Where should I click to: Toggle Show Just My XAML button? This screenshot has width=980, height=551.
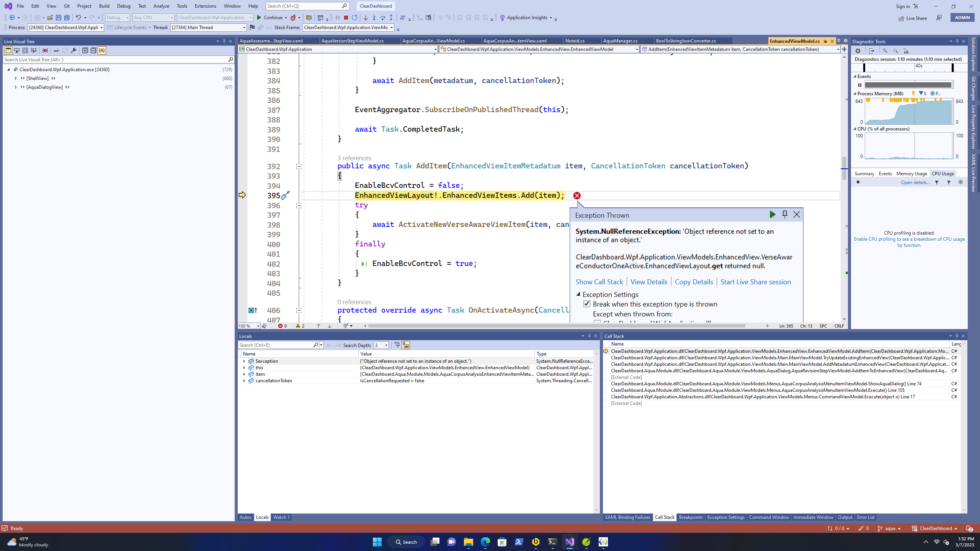pos(102,51)
